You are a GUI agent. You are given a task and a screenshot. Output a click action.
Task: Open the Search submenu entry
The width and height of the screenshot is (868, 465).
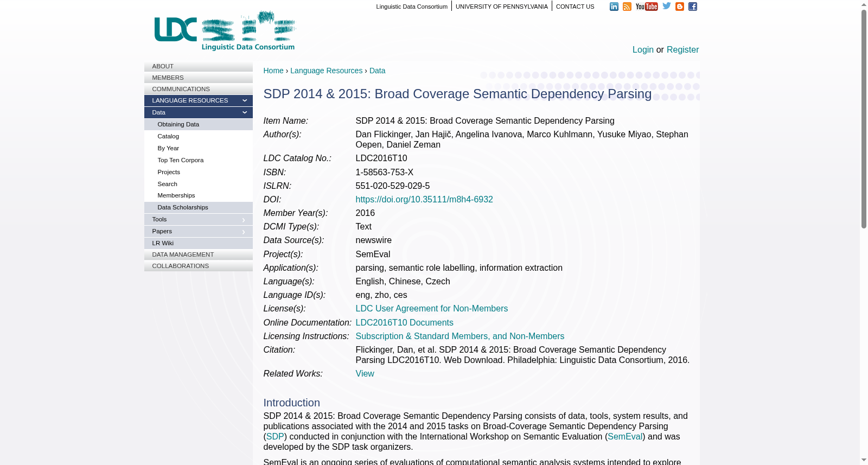tap(199, 184)
